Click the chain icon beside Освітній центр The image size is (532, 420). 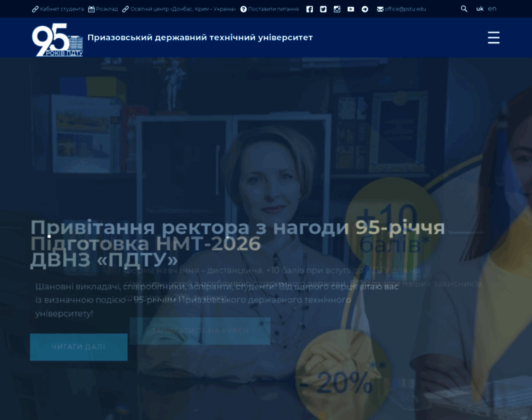click(x=125, y=9)
